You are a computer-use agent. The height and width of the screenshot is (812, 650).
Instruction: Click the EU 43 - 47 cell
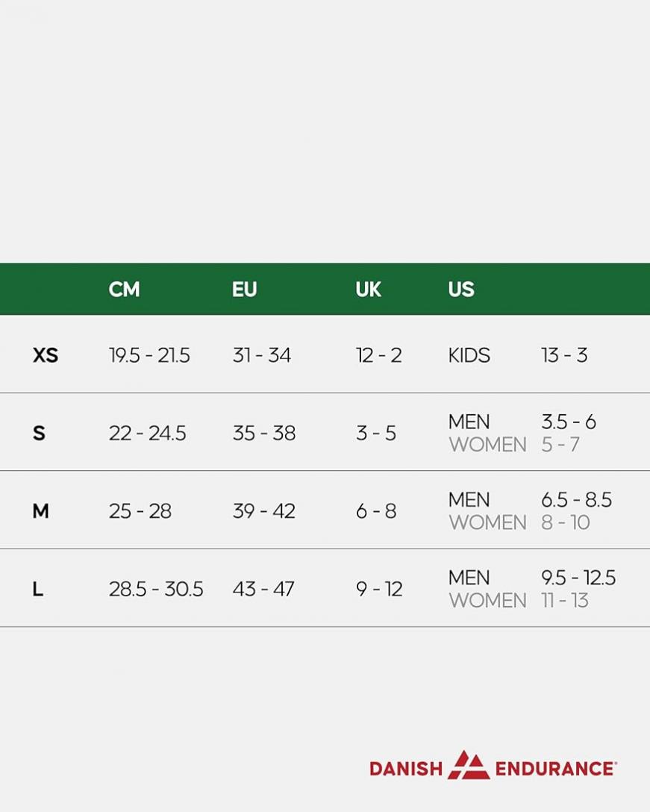click(263, 589)
